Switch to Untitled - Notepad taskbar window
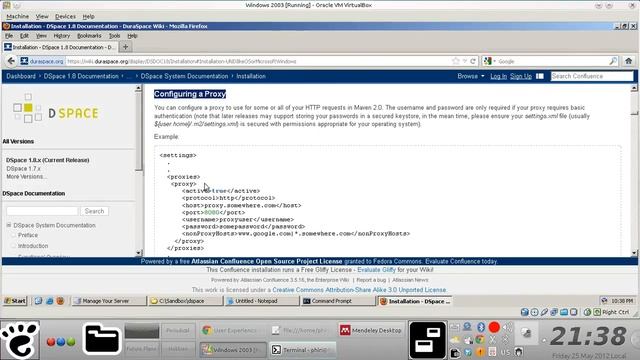 click(262, 301)
